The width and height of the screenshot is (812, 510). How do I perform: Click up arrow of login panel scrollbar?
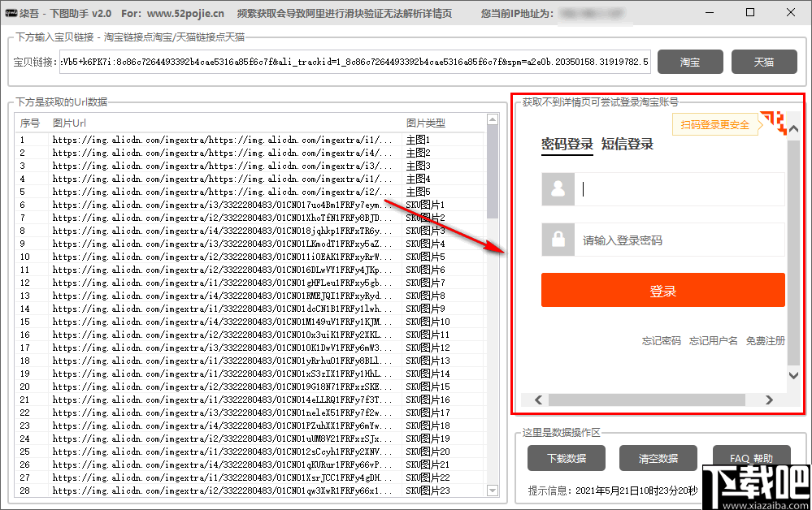pos(793,129)
